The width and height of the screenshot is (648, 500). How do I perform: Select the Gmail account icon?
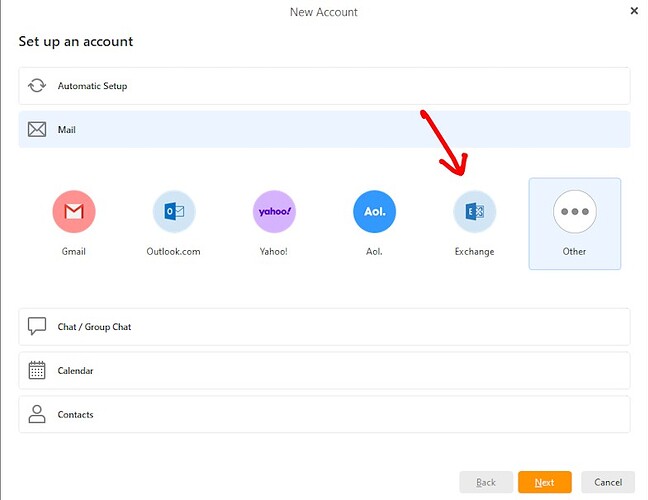pyautogui.click(x=74, y=212)
